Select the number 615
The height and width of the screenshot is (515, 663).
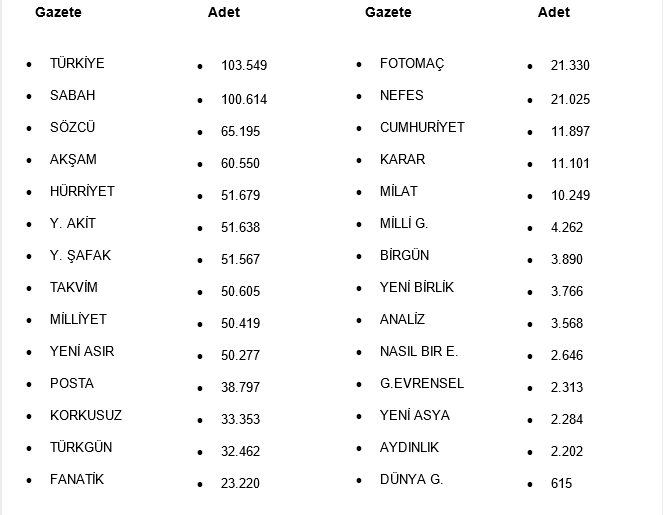click(x=561, y=484)
